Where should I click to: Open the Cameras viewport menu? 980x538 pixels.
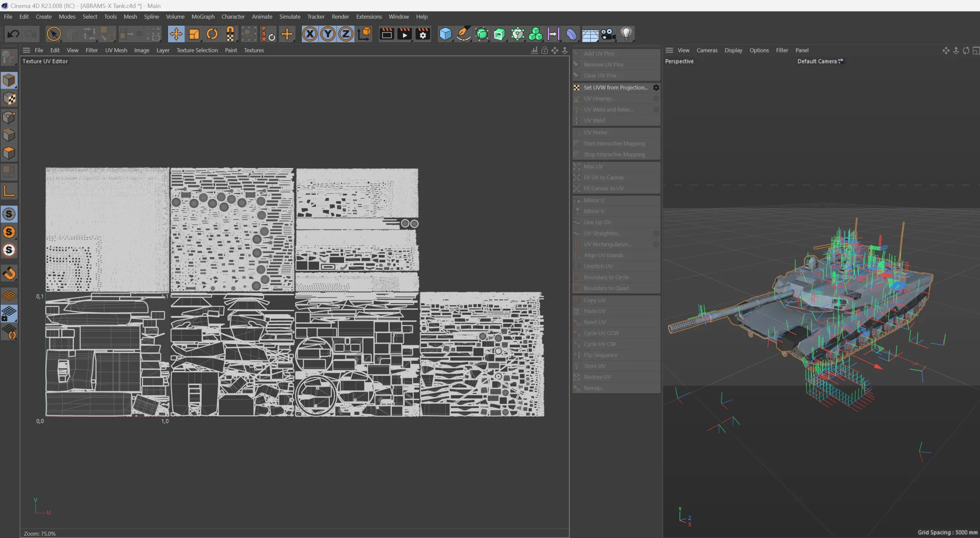(x=707, y=50)
